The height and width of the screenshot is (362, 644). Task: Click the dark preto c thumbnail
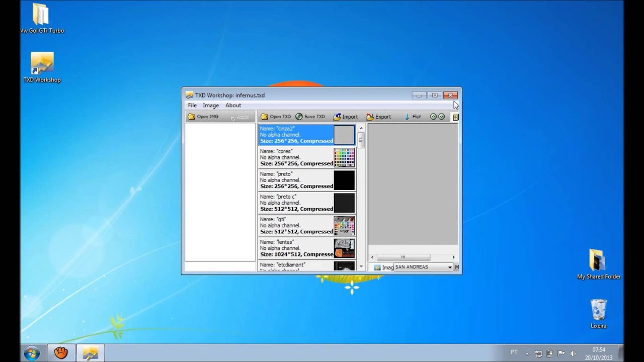click(x=344, y=203)
